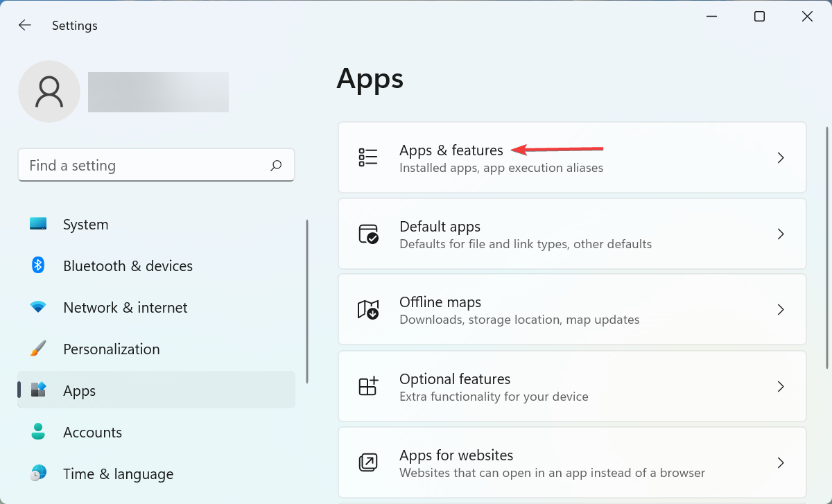Click the Time & language clock icon
Screen dimensions: 832x504
[x=38, y=473]
